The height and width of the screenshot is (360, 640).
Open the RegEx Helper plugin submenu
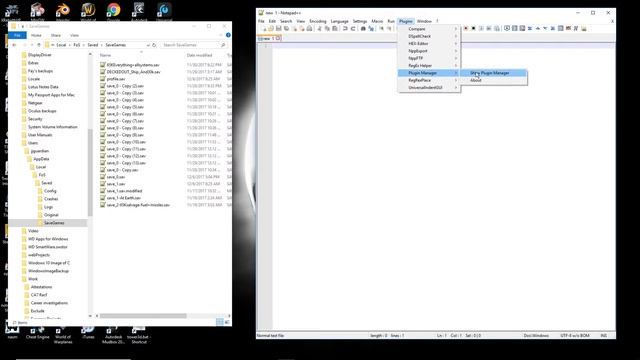point(429,66)
